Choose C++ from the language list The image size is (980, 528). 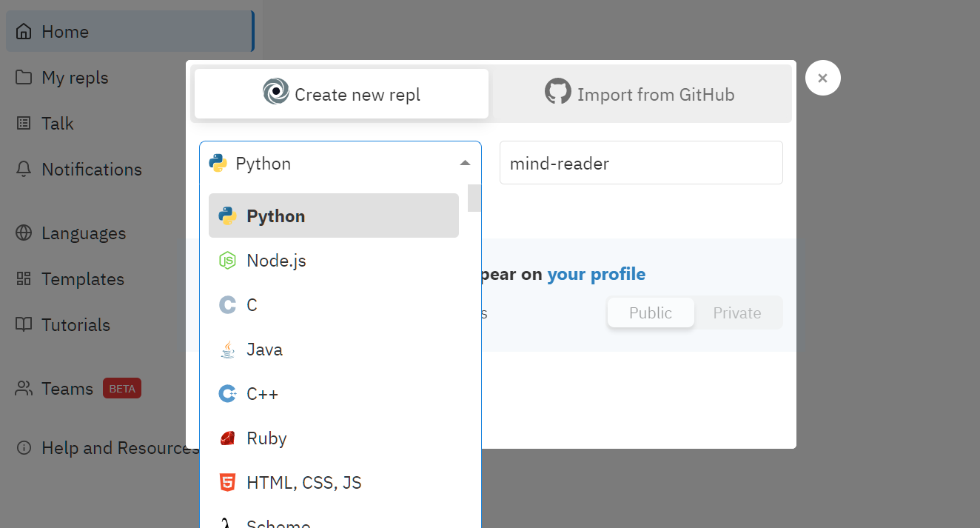[x=334, y=393]
